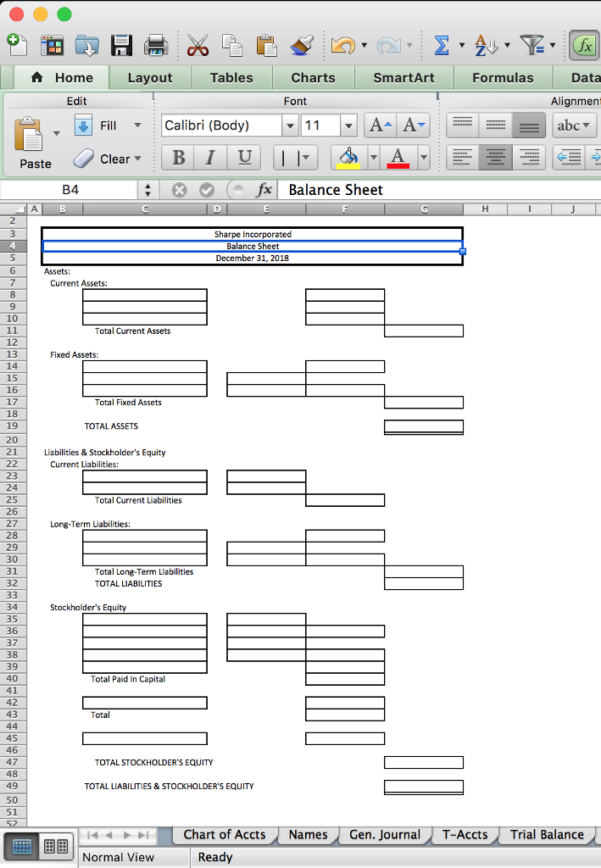Print the sheet with printer icon
The width and height of the screenshot is (601, 868).
(x=156, y=46)
